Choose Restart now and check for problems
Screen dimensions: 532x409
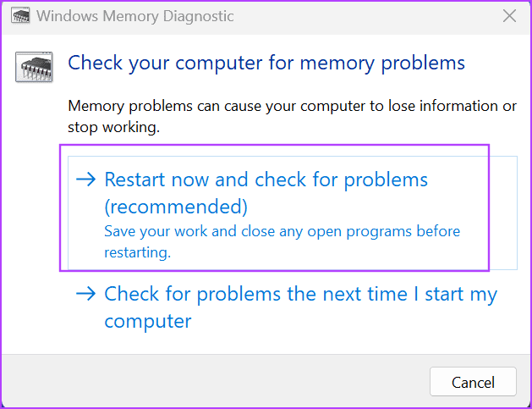266,180
